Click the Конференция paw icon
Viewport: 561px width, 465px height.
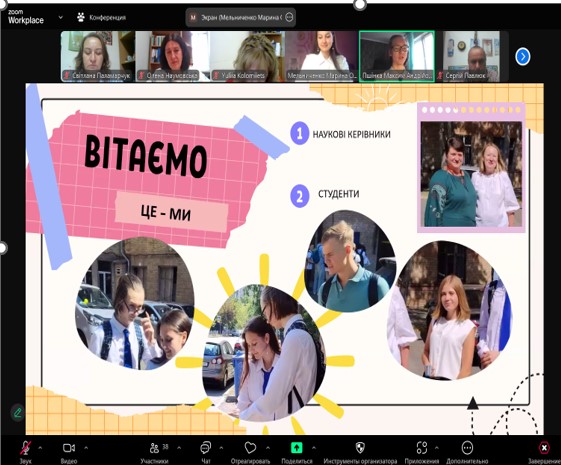81,17
